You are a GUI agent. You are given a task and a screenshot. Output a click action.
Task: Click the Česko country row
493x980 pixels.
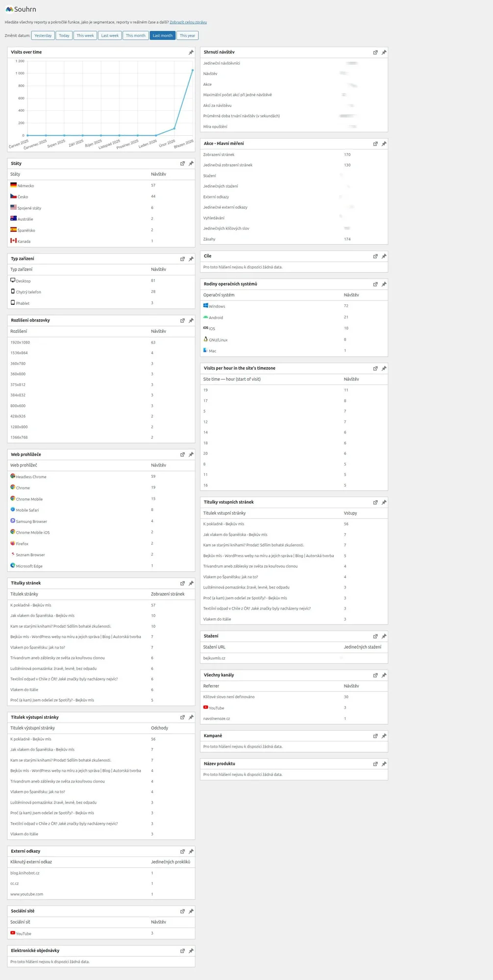click(x=101, y=196)
